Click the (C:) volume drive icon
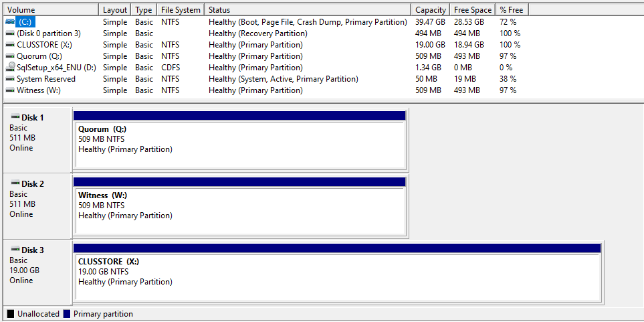The image size is (644, 322). click(10, 22)
